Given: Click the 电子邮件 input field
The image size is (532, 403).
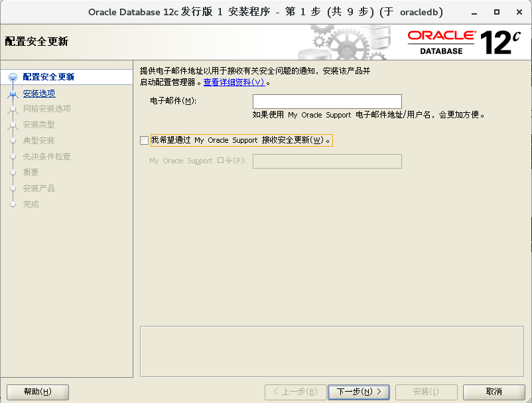Looking at the screenshot, I should (x=326, y=101).
